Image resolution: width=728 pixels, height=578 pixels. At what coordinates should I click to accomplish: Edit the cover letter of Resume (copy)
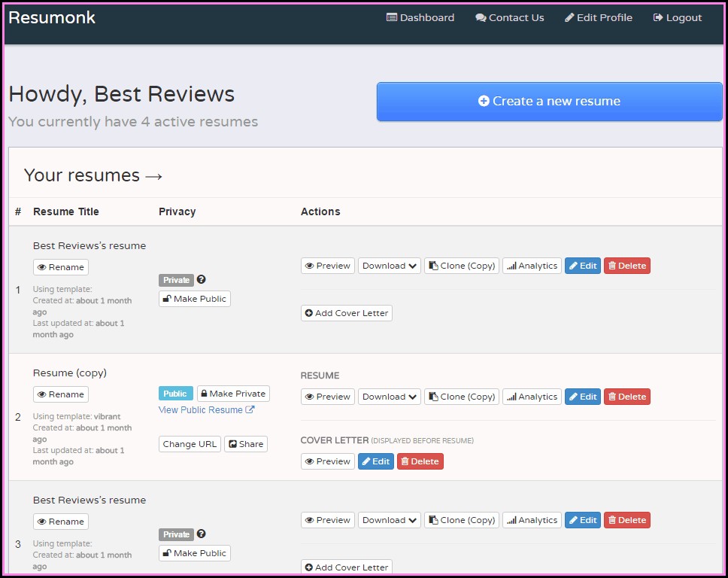click(x=375, y=461)
